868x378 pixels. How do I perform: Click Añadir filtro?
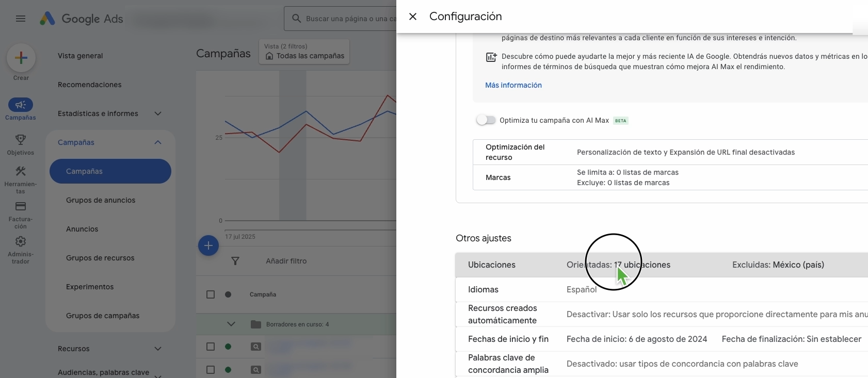(x=286, y=261)
